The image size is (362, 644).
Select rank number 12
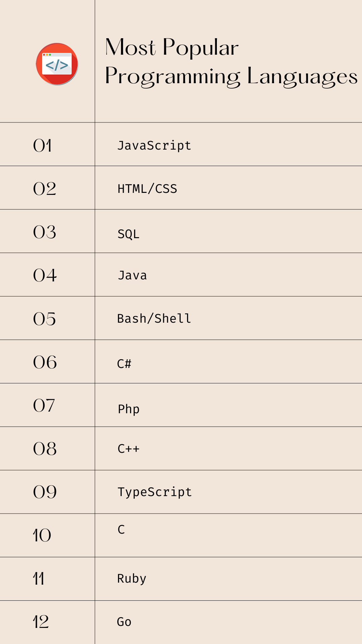(x=41, y=622)
